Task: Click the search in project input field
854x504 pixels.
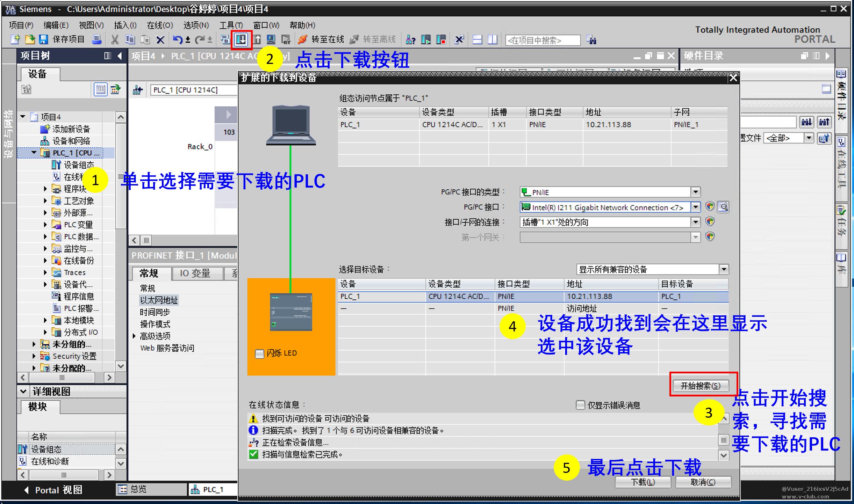Action: [543, 40]
